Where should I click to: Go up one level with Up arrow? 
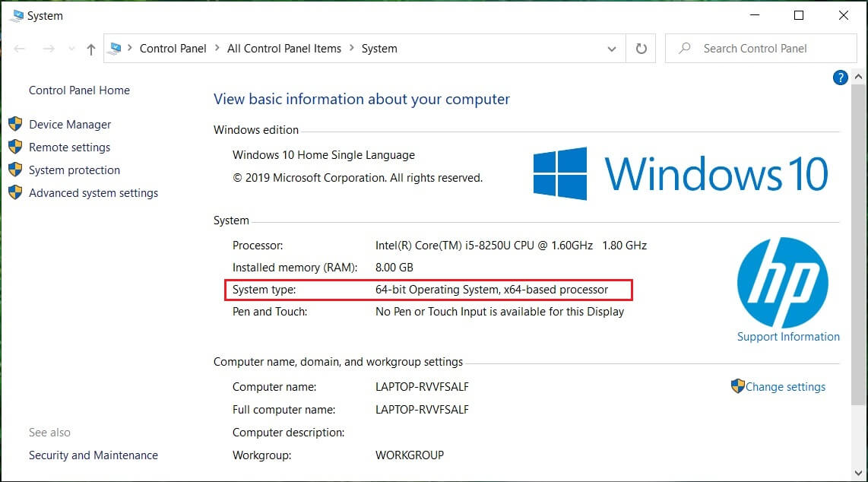pyautogui.click(x=91, y=49)
